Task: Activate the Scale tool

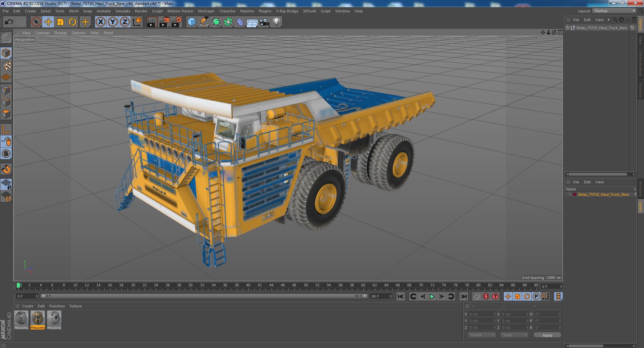Action: point(60,22)
